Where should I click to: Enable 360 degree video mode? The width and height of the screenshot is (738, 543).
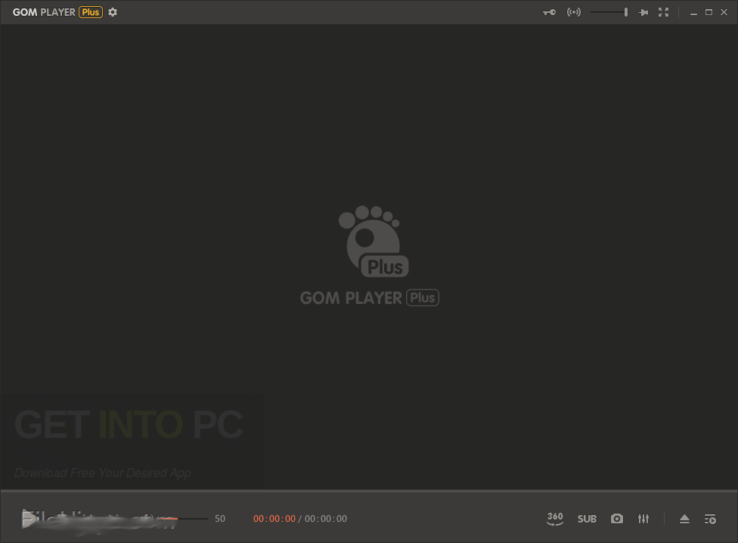tap(555, 519)
